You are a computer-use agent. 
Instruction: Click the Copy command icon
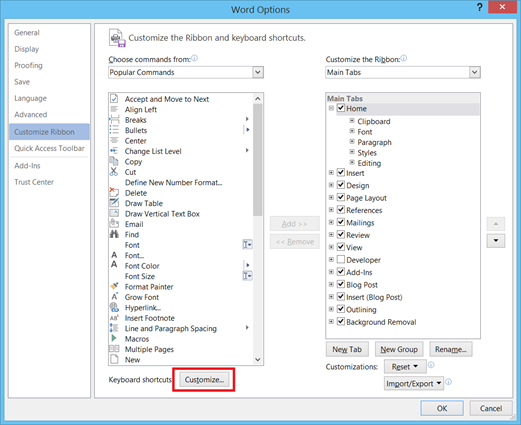[114, 161]
